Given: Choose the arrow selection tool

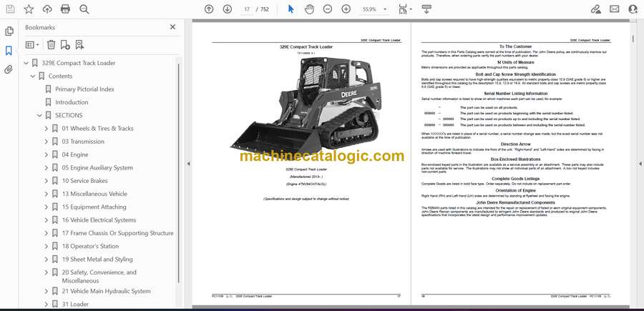Looking at the screenshot, I should [291, 9].
